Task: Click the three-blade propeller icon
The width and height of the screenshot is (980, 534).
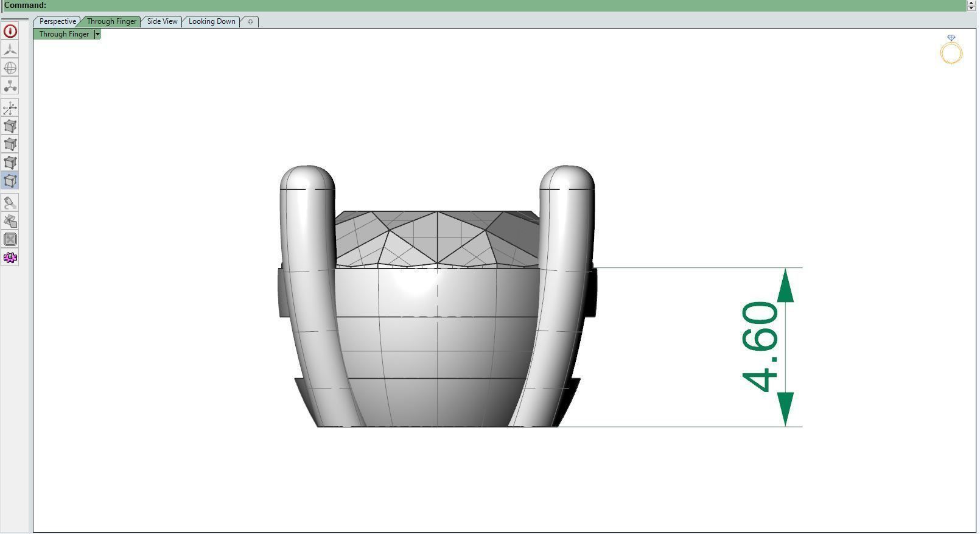Action: [x=10, y=49]
